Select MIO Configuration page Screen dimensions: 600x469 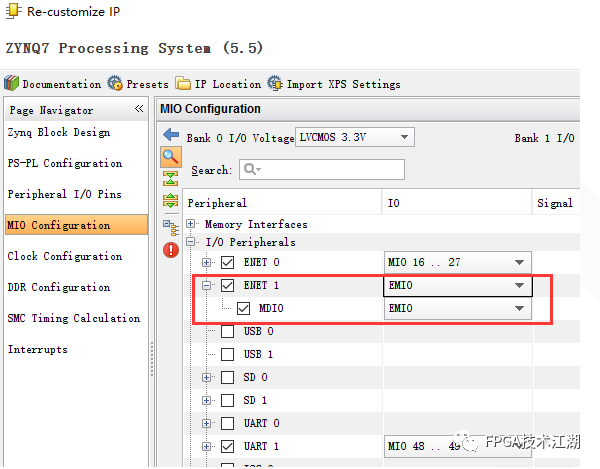pos(77,225)
